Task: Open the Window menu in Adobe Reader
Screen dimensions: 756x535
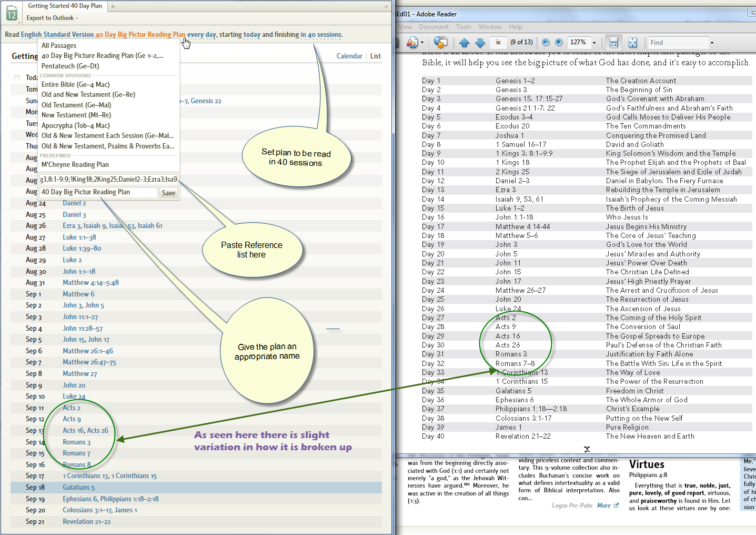Action: coord(490,27)
